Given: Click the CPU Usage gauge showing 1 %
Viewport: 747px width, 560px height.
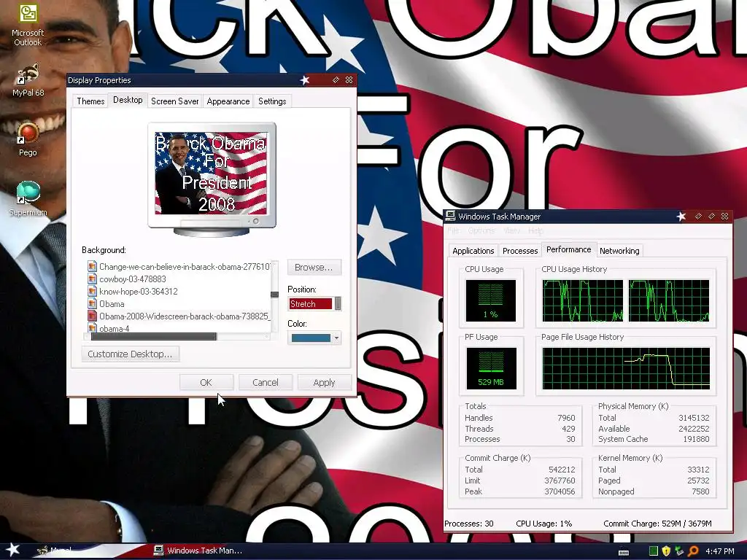Looking at the screenshot, I should (x=490, y=300).
